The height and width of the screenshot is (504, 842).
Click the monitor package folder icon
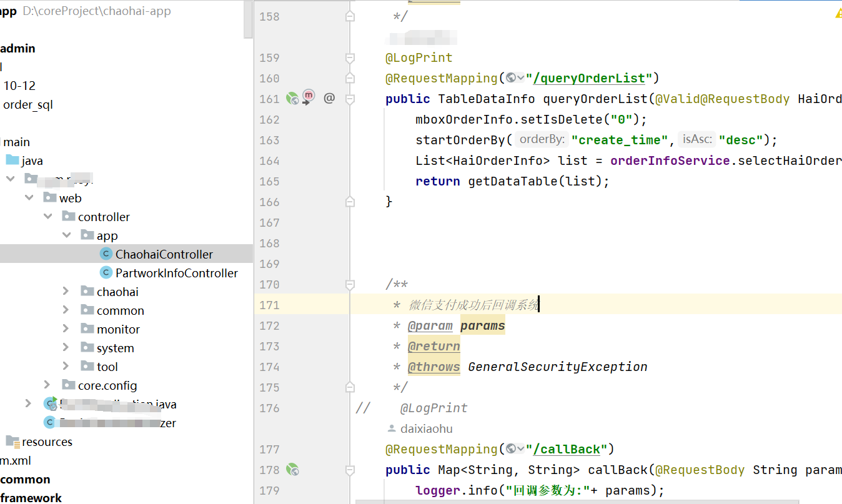tap(87, 329)
